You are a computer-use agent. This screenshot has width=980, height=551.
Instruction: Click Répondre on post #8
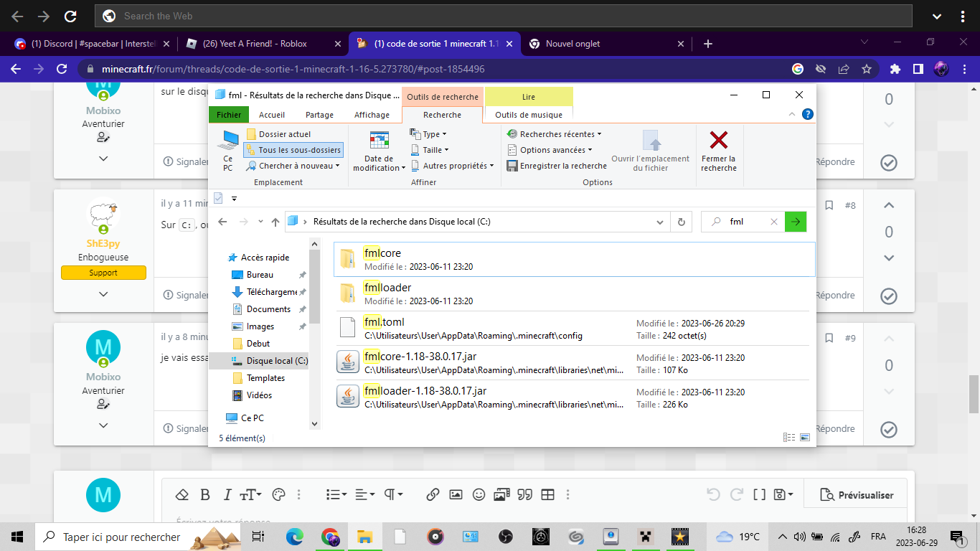835,295
